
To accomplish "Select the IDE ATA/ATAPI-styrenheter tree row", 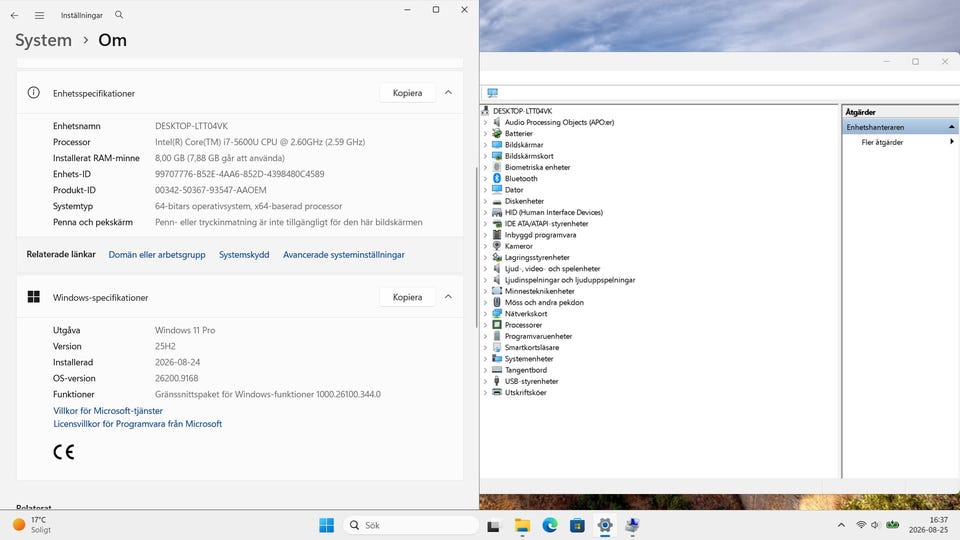I will pos(546,223).
